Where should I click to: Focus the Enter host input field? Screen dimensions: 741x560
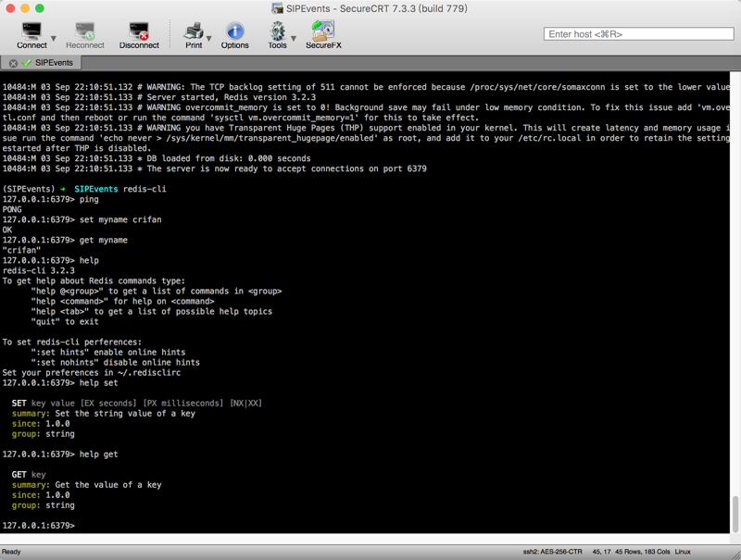click(x=638, y=34)
